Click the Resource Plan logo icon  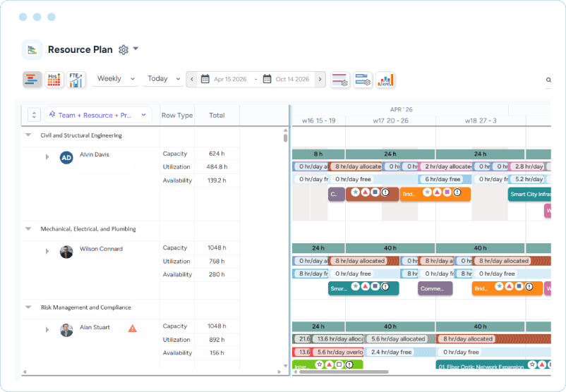pos(32,49)
